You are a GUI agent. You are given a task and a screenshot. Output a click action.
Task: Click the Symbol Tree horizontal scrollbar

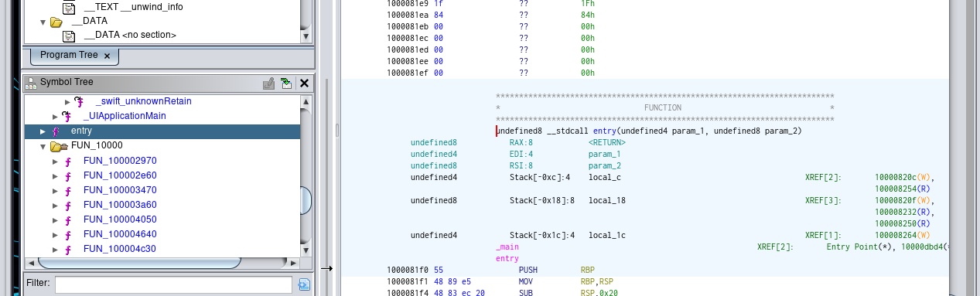click(162, 263)
